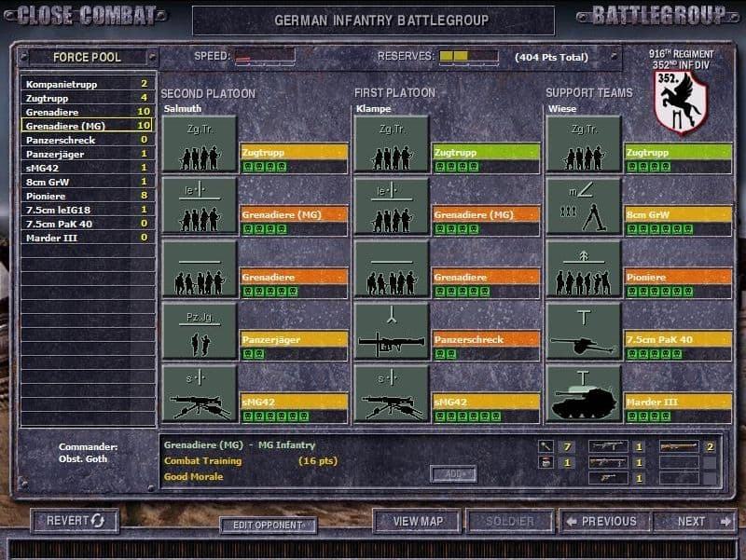
Task: Click the 7.5cm PaK 40 name bar
Action: [679, 339]
